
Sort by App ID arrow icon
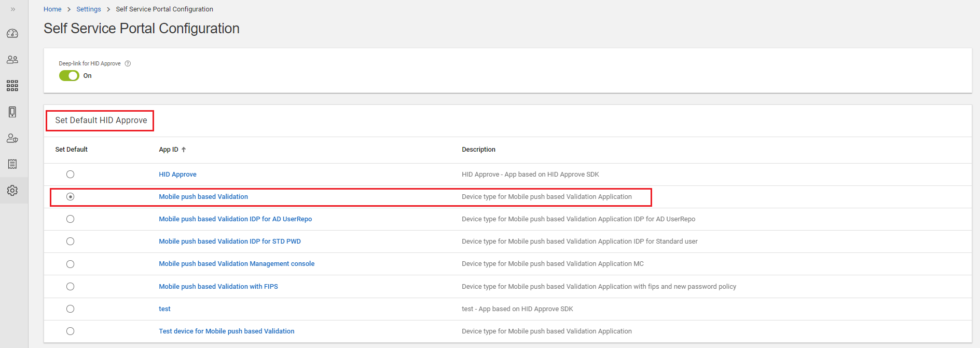184,150
